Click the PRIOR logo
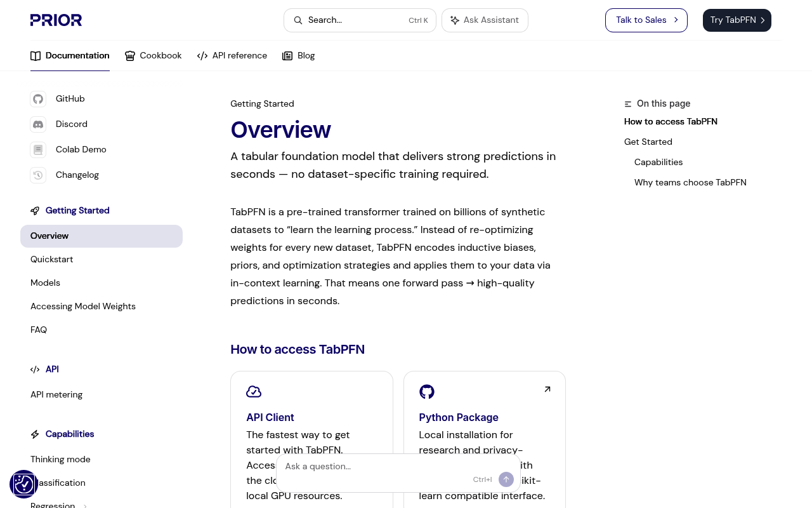812x508 pixels. pyautogui.click(x=56, y=20)
